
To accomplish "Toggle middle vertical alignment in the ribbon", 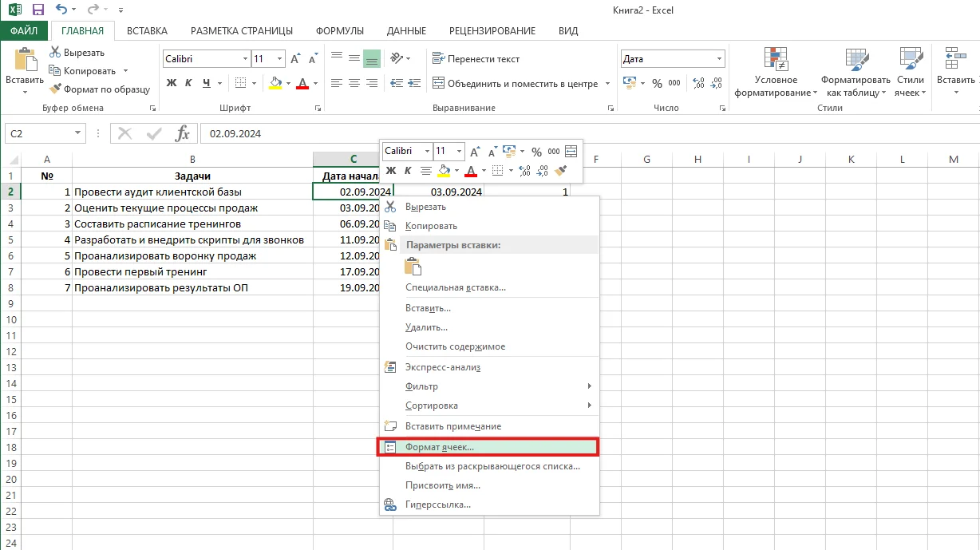I will (x=354, y=58).
